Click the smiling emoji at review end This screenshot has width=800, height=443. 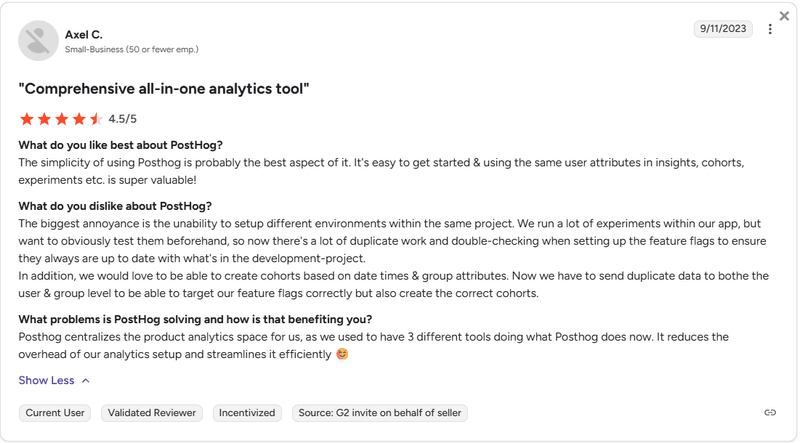342,353
